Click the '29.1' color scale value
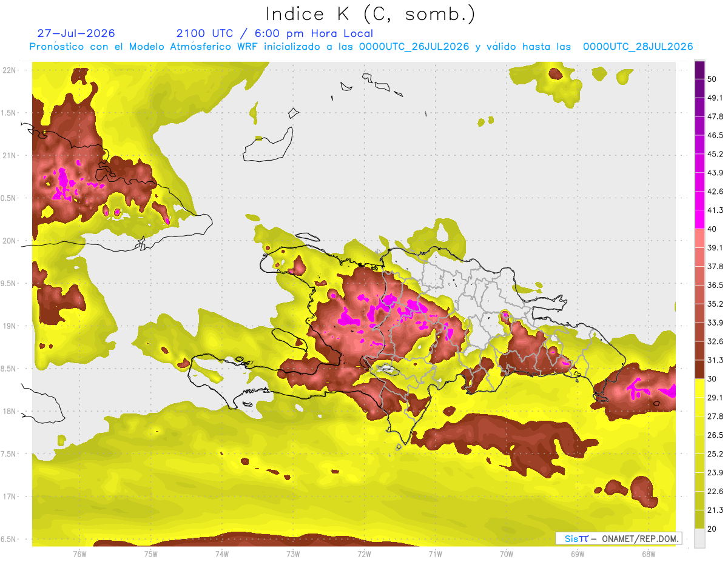The height and width of the screenshot is (562, 728). [715, 398]
